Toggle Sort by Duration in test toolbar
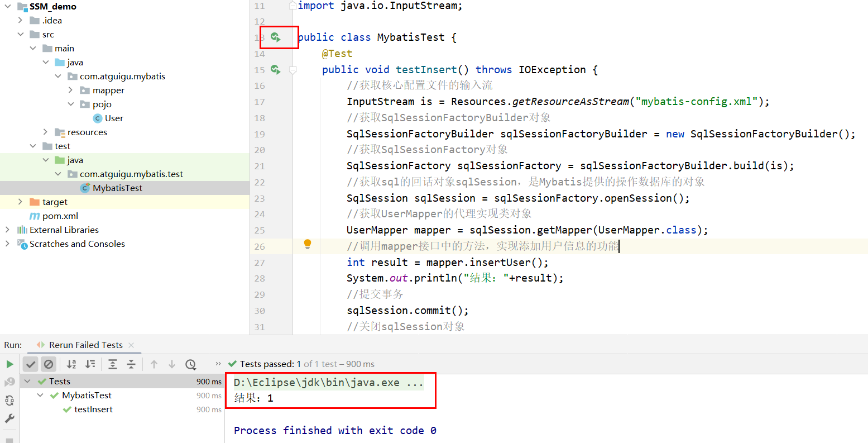 90,364
